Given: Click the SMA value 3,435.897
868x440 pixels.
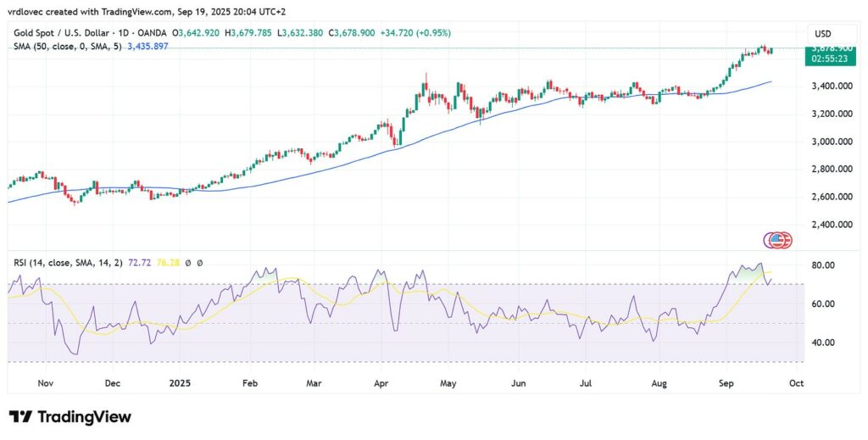Looking at the screenshot, I should point(147,45).
